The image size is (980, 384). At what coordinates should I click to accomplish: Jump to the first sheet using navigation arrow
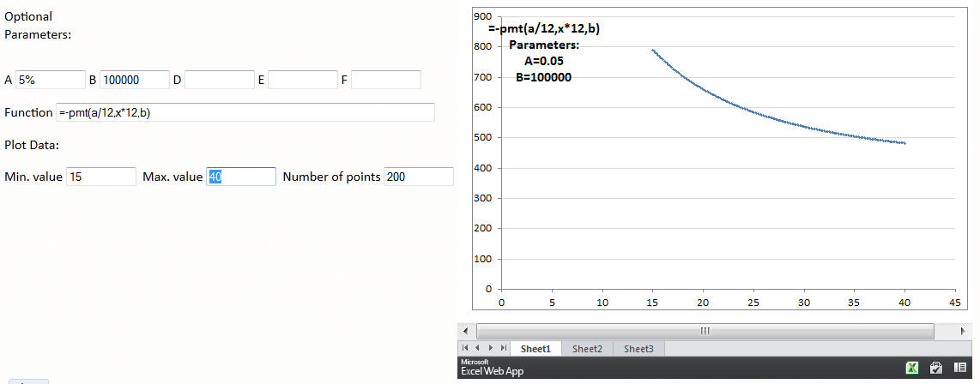pos(466,348)
